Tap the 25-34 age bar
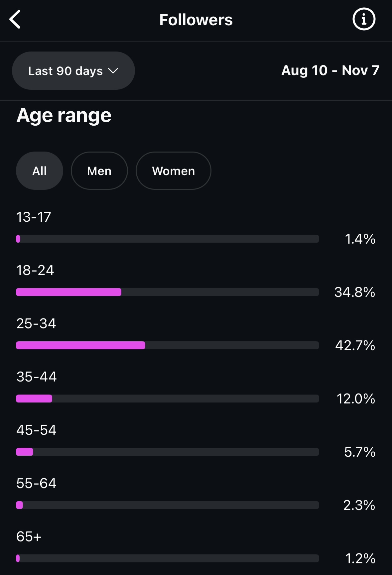 tap(167, 345)
